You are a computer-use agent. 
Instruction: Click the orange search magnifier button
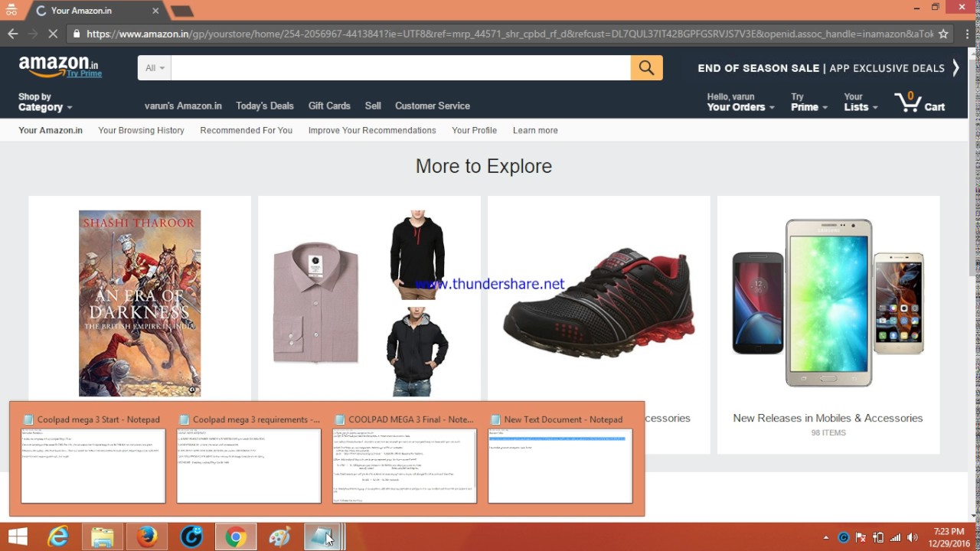(646, 68)
